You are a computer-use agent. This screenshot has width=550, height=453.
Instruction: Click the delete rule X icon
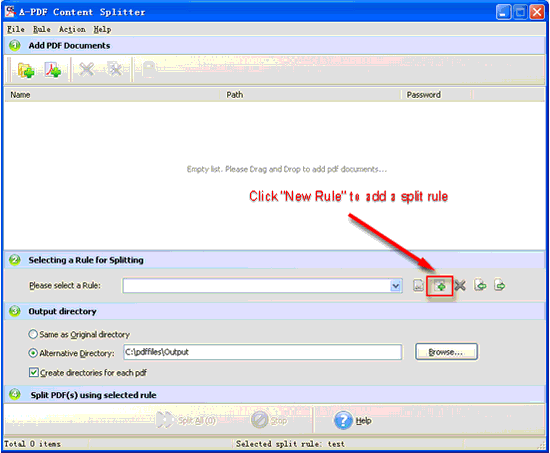tap(460, 286)
